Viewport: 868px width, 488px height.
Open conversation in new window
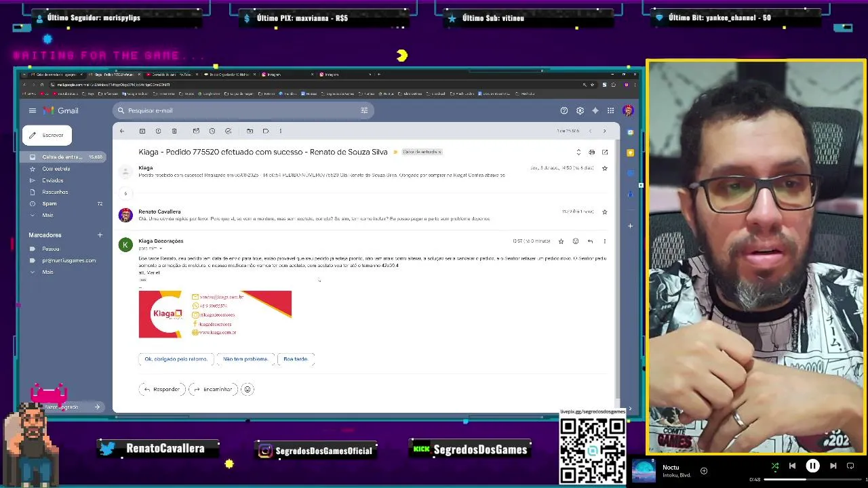point(605,152)
